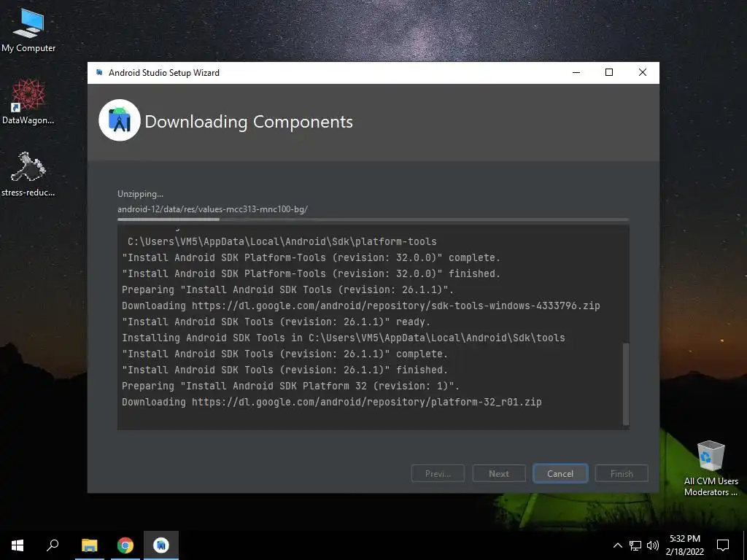Click 'SDK Tools (revision: 26.1.1) finished' line
The image size is (747, 560).
click(x=285, y=370)
